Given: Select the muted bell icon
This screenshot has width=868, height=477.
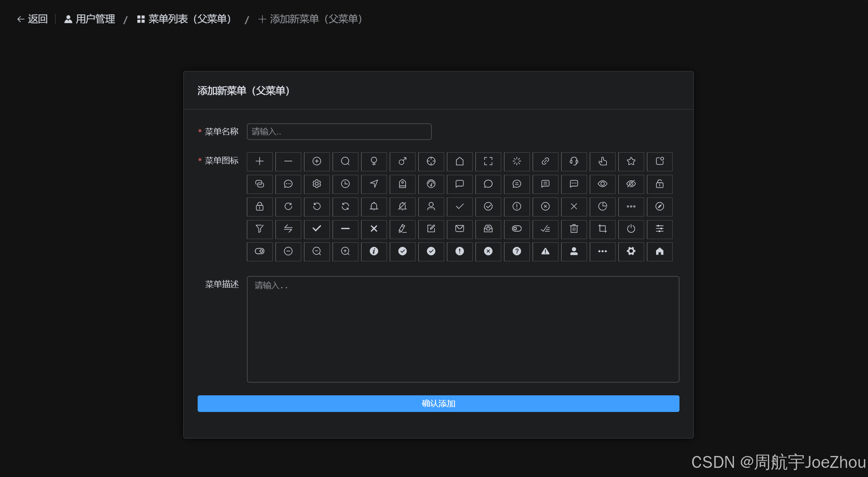Looking at the screenshot, I should (x=402, y=207).
